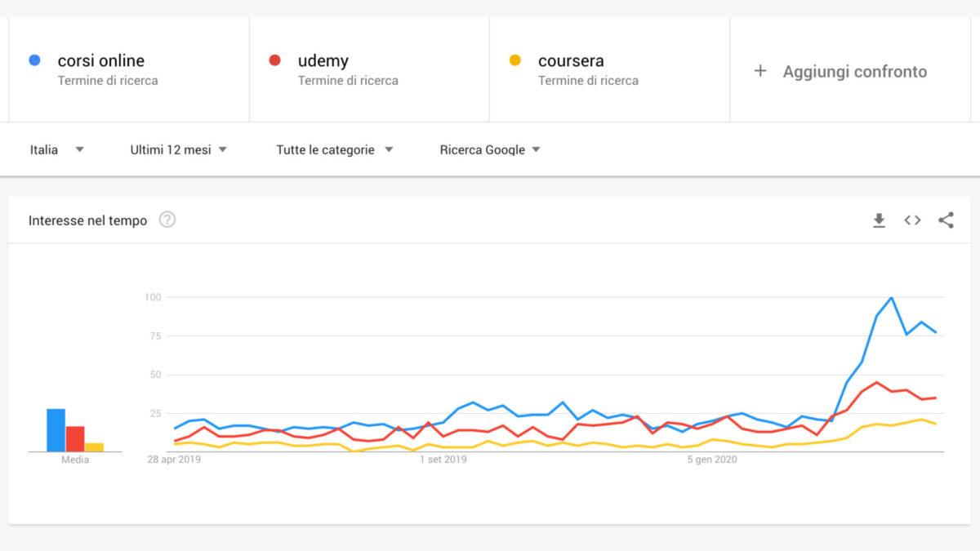This screenshot has width=980, height=551.
Task: Click the blue Media average bar
Action: [x=56, y=430]
